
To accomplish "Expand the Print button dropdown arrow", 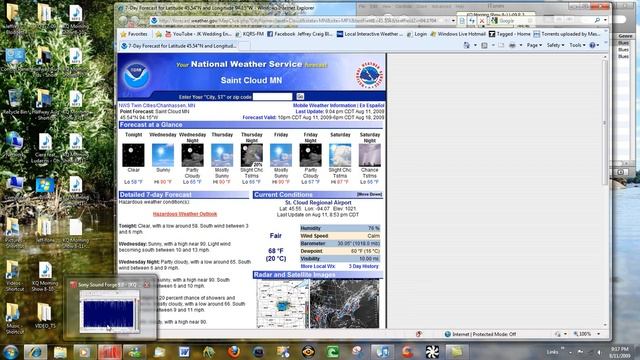I will (521, 45).
